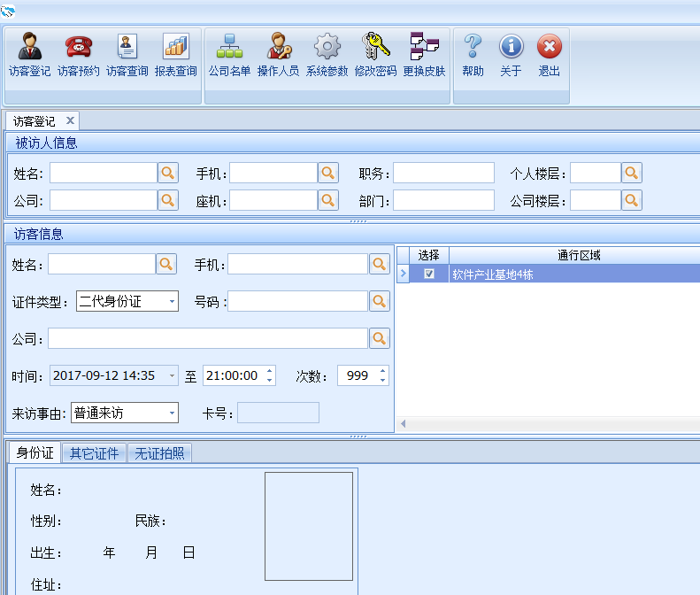Screen dimensions: 700x595
Task: Click the 公司楼层 input field
Action: (x=596, y=200)
